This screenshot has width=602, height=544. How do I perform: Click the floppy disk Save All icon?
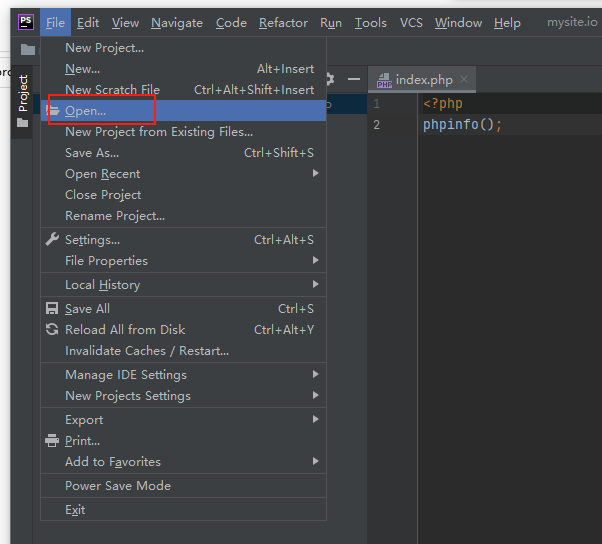click(52, 308)
